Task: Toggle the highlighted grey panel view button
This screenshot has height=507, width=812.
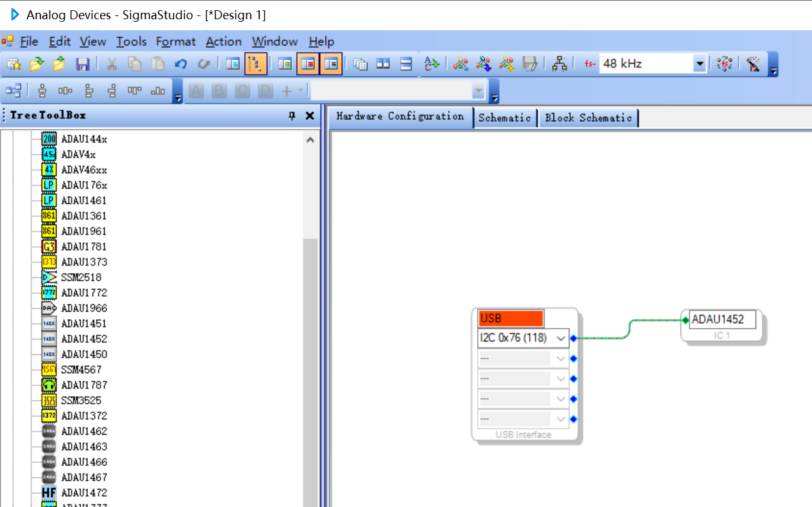Action: tap(331, 64)
